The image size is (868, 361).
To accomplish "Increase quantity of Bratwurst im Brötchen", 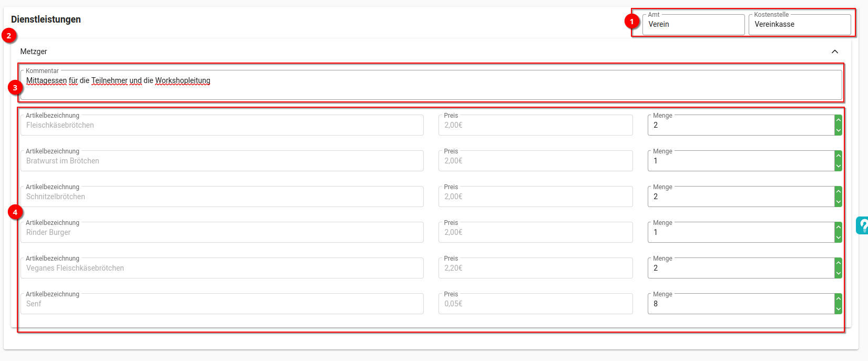I will point(838,156).
